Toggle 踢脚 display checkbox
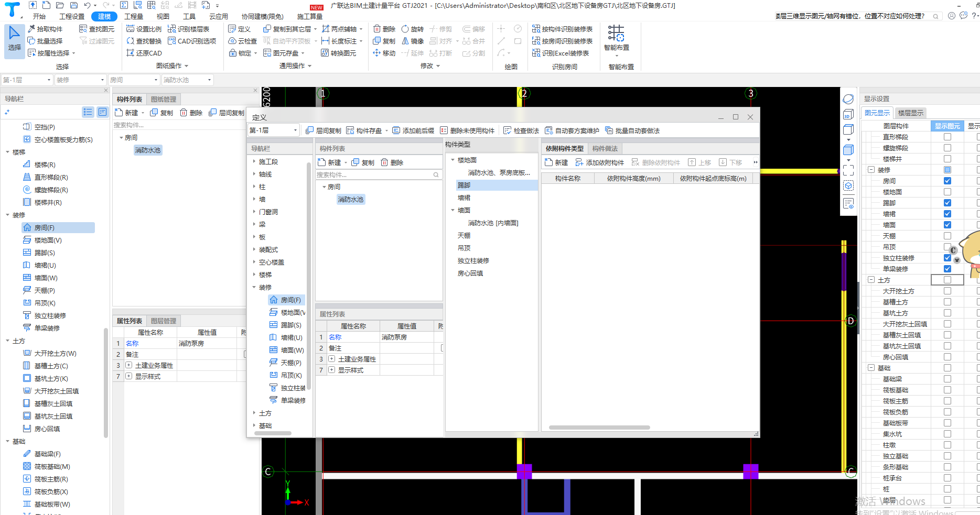The height and width of the screenshot is (515, 980). (x=947, y=203)
